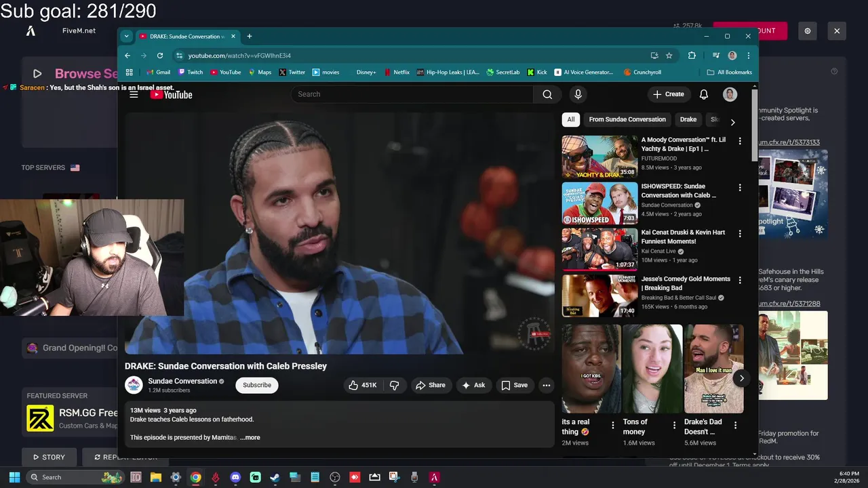This screenshot has height=488, width=868.
Task: Open the Twitch bookmark
Action: pyautogui.click(x=191, y=72)
